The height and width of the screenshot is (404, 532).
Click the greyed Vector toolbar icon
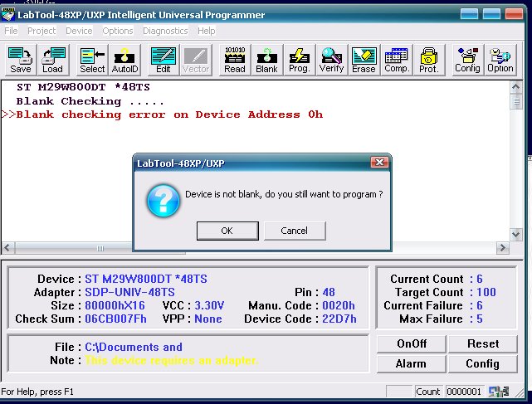196,60
